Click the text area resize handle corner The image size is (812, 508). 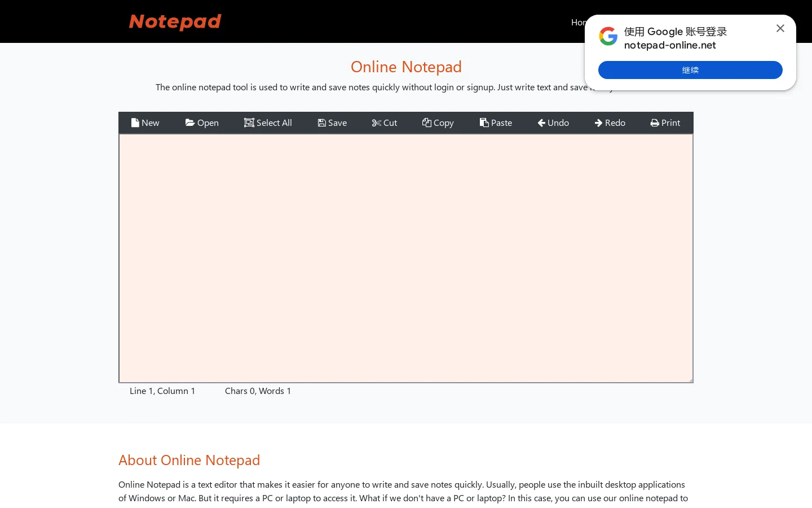690,380
